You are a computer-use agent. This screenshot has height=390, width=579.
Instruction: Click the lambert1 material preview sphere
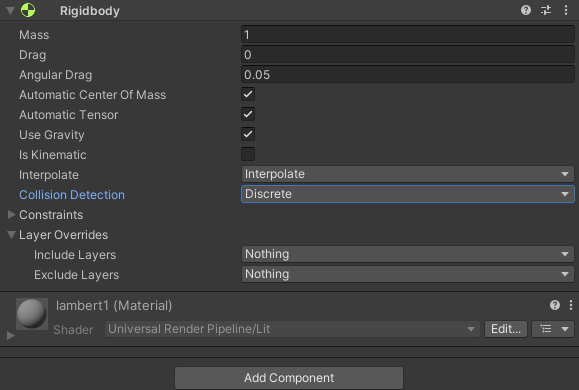tap(32, 314)
